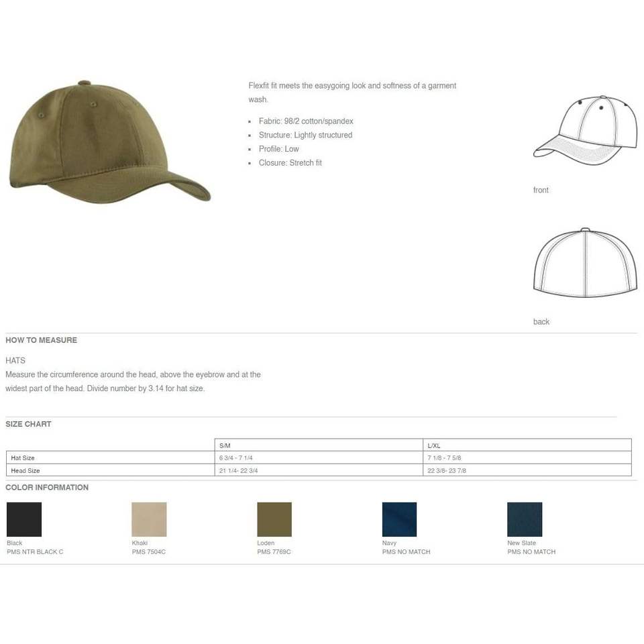Click the 'PMS 7504C' label
This screenshot has width=644, height=644.
tap(149, 551)
